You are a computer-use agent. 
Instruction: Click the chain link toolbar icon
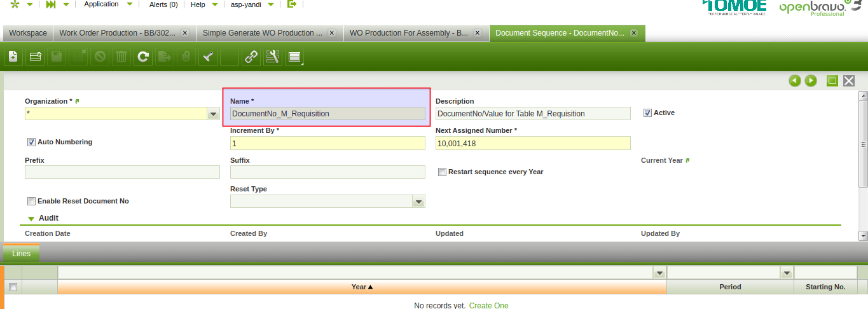252,57
